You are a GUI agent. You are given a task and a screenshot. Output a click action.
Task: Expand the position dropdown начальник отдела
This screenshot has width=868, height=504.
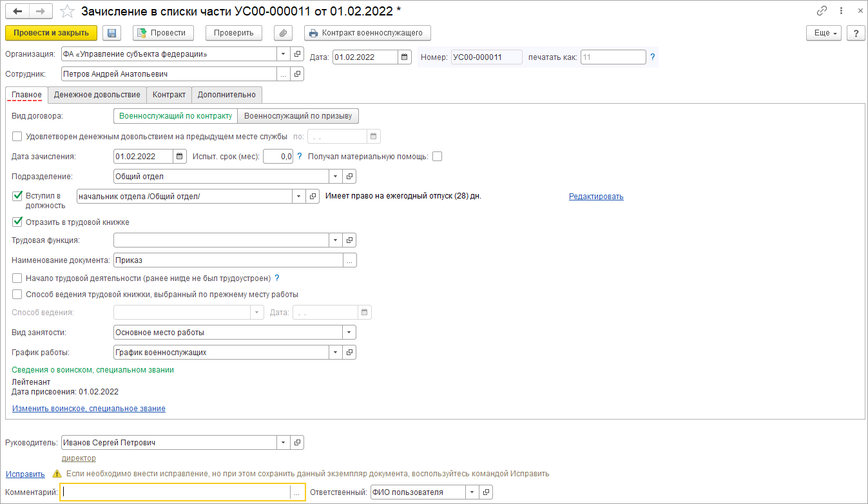click(299, 196)
